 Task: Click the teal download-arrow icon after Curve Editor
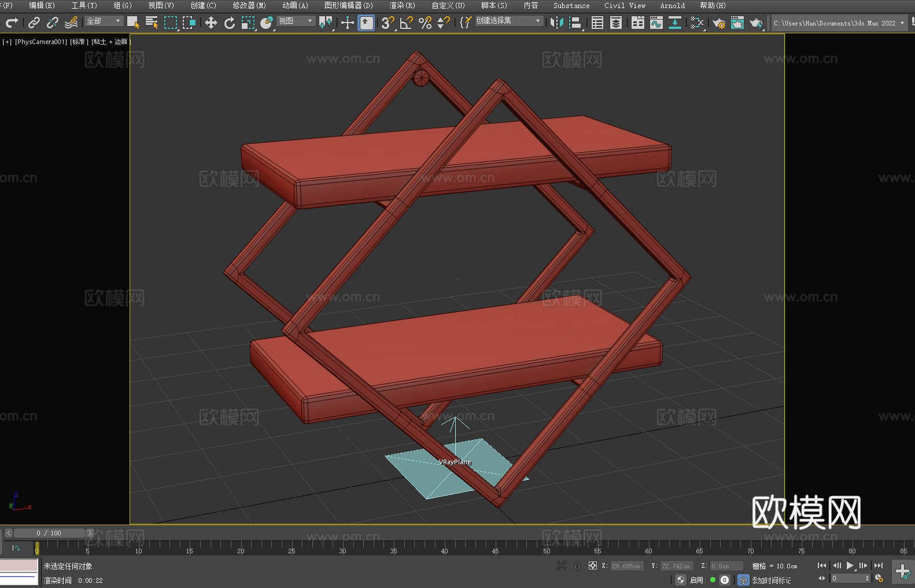675,23
